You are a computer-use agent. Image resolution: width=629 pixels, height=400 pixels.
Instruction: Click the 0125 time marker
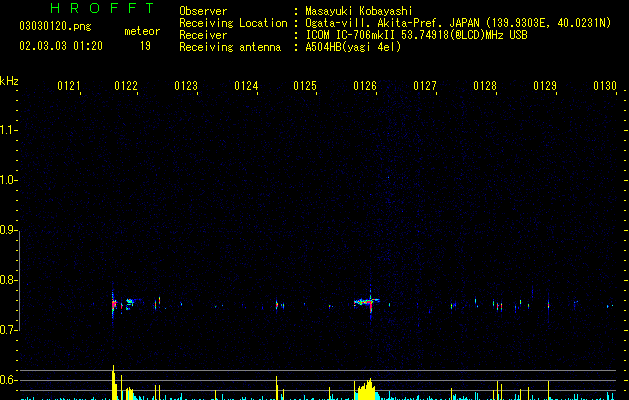pos(305,86)
